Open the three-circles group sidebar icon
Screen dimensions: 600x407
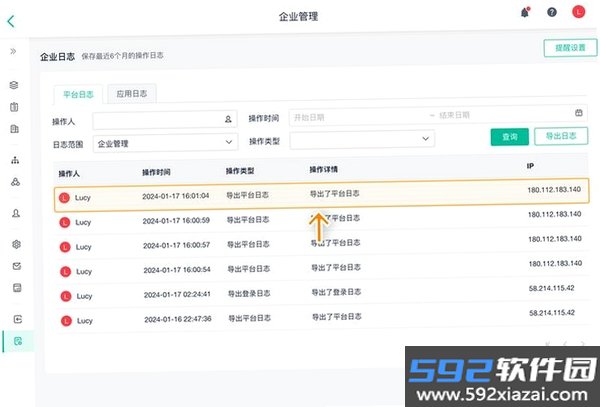click(15, 182)
